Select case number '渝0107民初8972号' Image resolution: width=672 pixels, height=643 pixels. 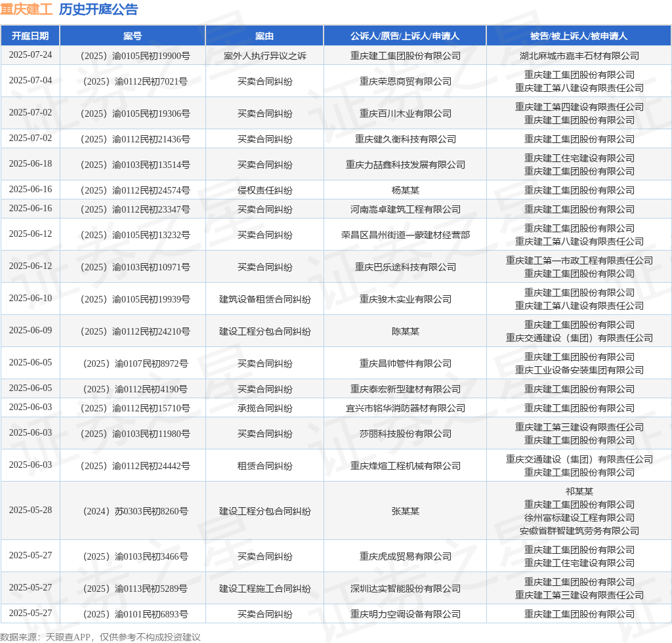[151, 363]
